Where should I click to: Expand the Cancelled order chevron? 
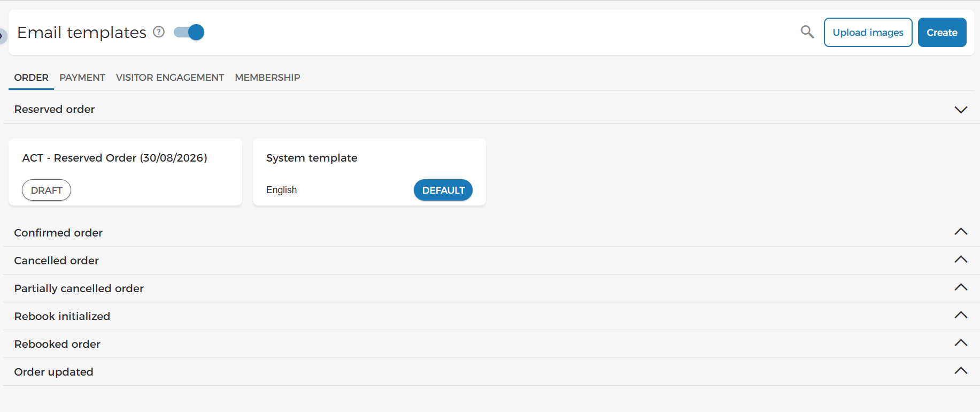pos(961,260)
